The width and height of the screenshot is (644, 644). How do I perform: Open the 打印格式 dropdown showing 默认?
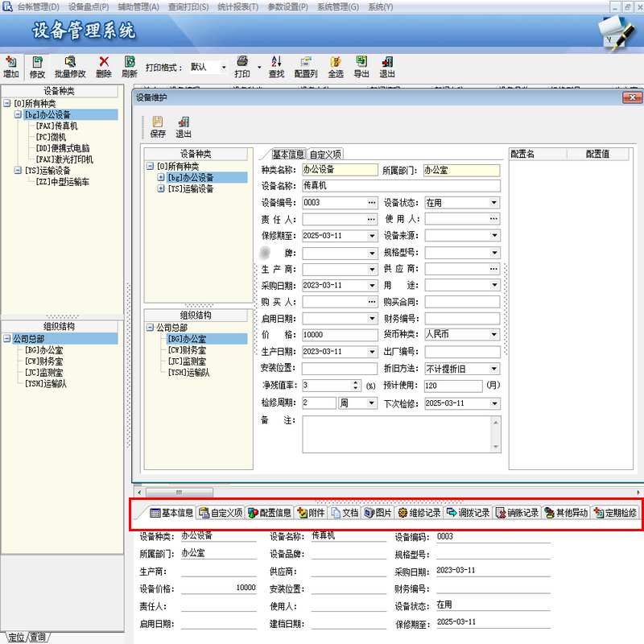[224, 68]
